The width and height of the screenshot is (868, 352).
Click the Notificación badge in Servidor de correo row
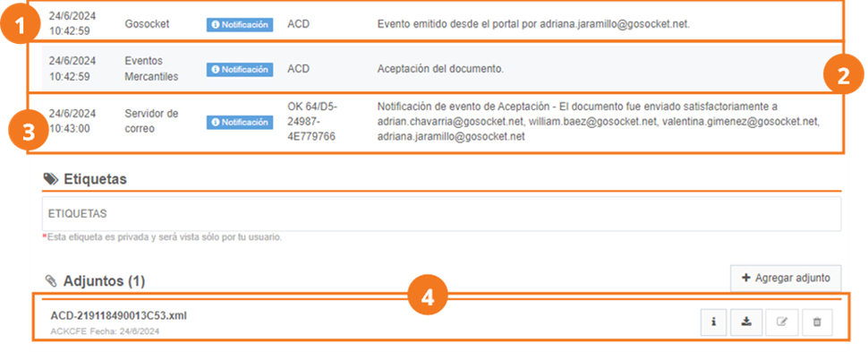coord(240,122)
